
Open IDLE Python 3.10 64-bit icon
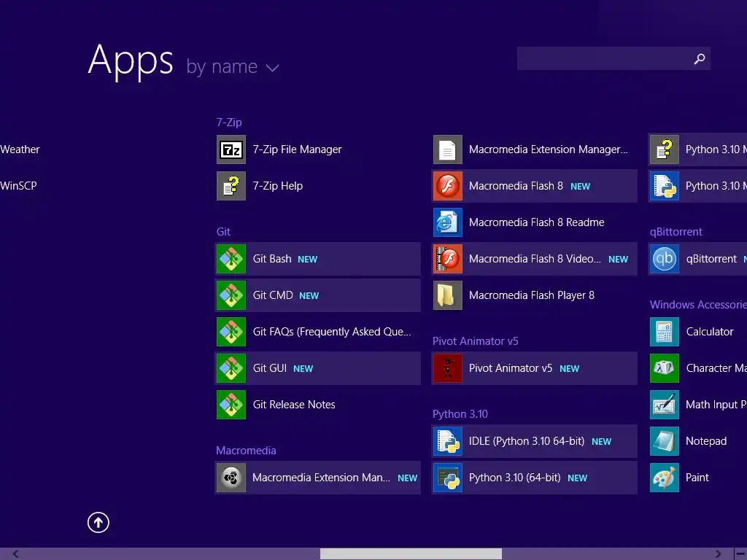(x=447, y=441)
